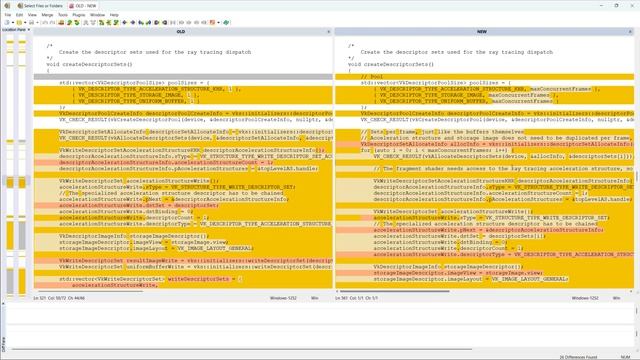Viewport: 640px width, 360px height.
Task: Expand the New document dropdown arrow
Action: [x=13, y=22]
